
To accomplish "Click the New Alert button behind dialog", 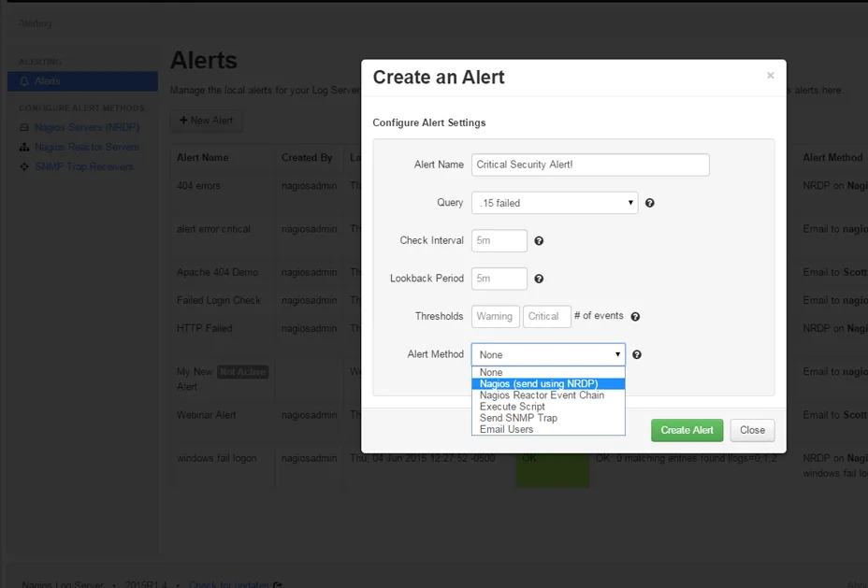I will (x=206, y=121).
